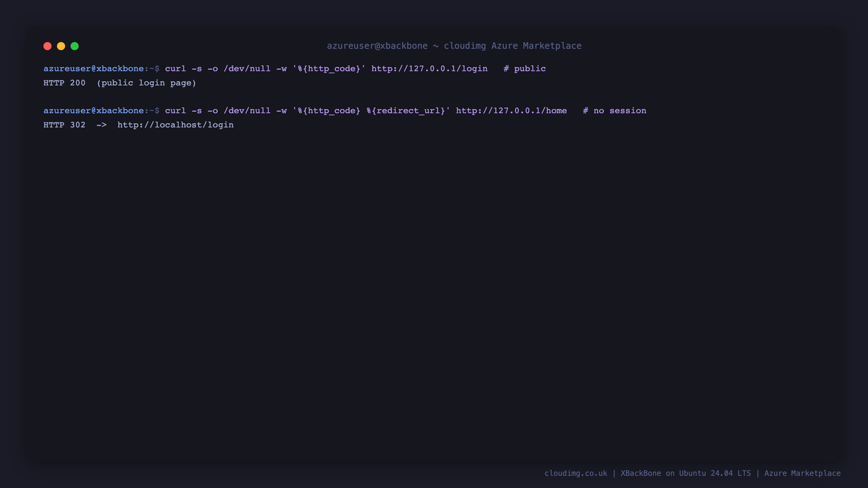Click the footer text 'Azure Marketplace'
The image size is (868, 488).
click(802, 473)
